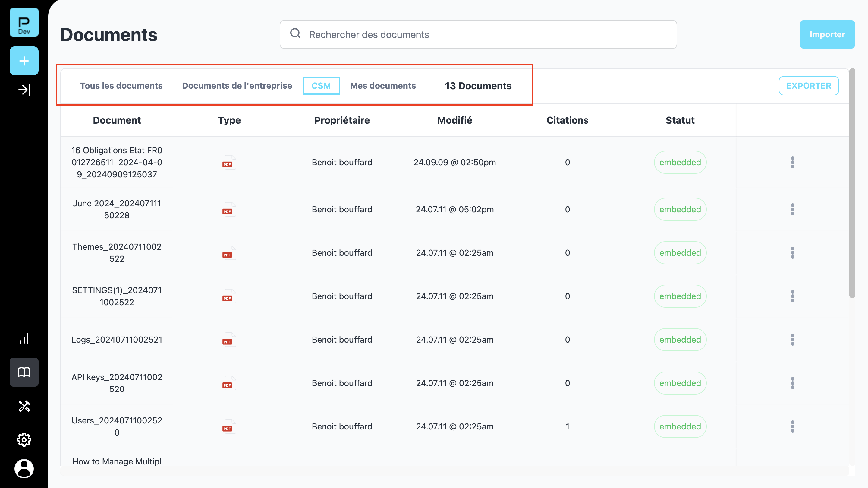Click PDF icon of June 2024 row

coord(229,209)
